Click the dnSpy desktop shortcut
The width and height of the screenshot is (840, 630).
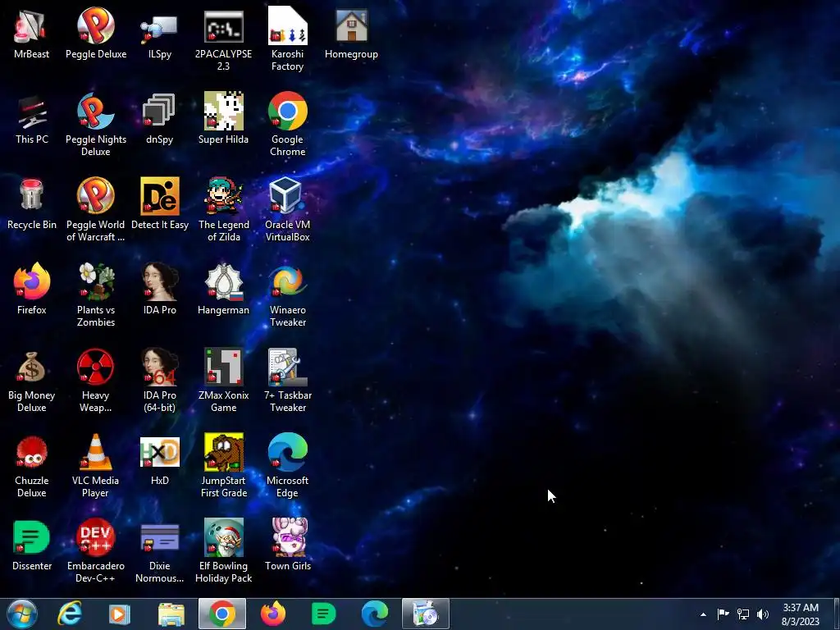click(160, 118)
